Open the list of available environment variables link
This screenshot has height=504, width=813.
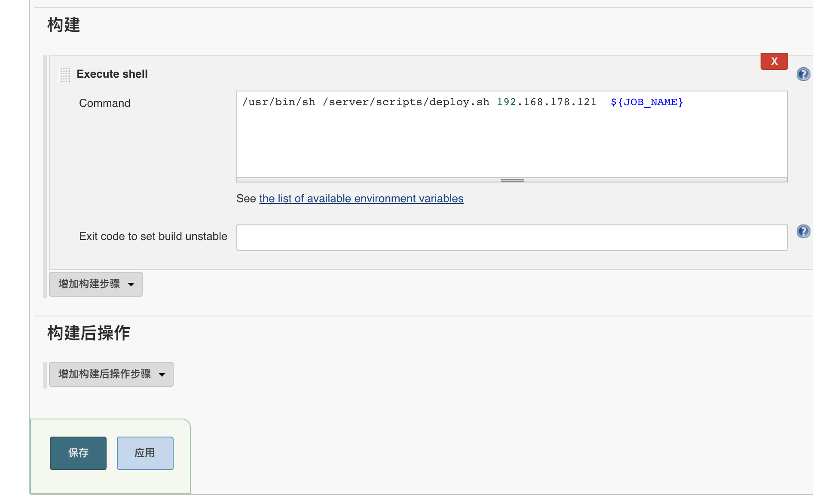(x=361, y=198)
